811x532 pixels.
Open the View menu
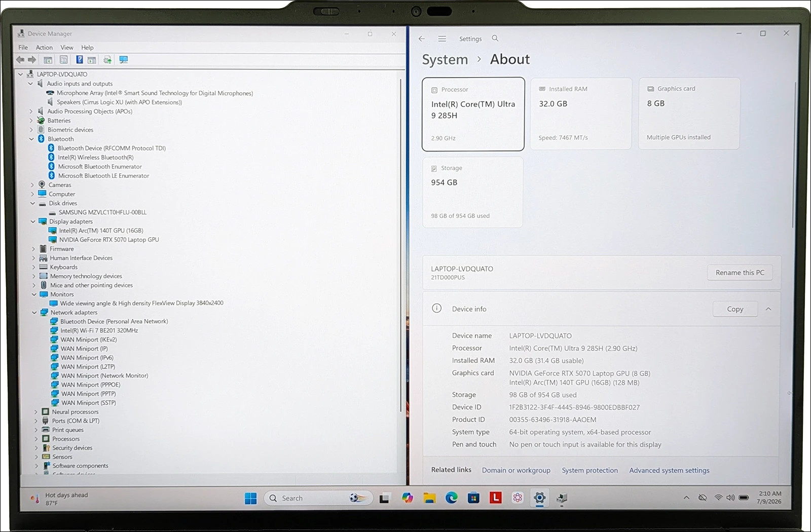[67, 48]
